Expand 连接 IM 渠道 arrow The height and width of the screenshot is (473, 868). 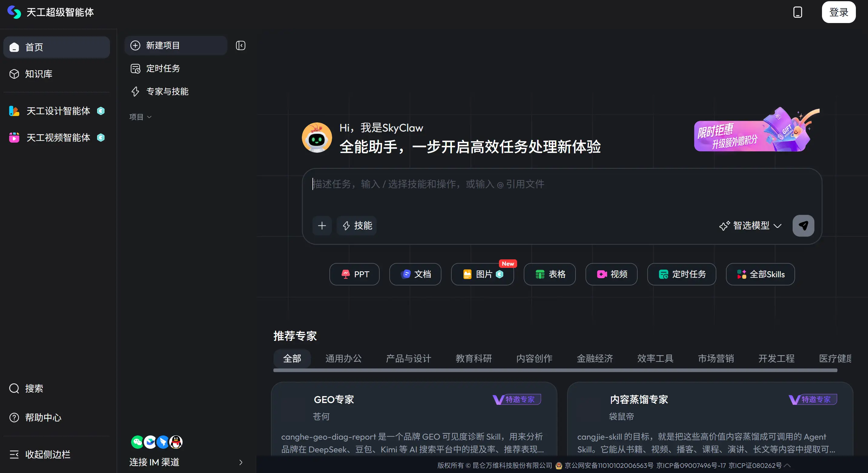click(241, 462)
